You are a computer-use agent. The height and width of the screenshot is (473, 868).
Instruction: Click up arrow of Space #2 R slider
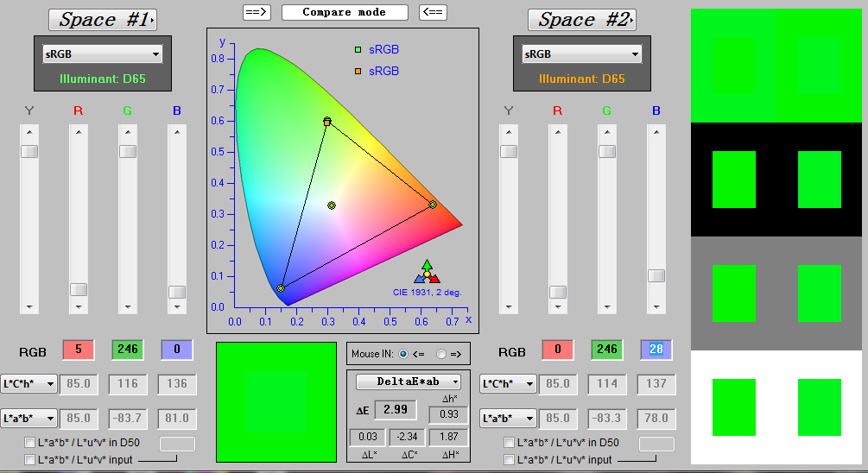click(558, 132)
